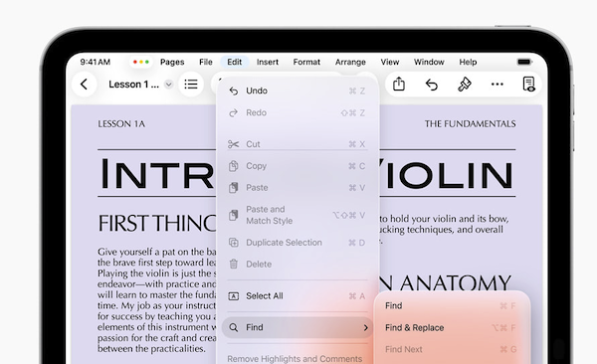Click the battery indicator
597x364 pixels.
tap(524, 62)
